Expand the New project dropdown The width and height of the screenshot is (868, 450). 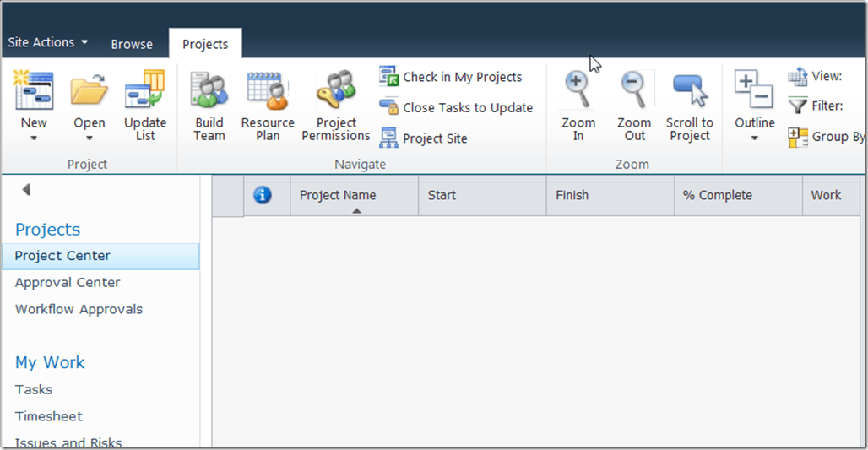coord(34,137)
